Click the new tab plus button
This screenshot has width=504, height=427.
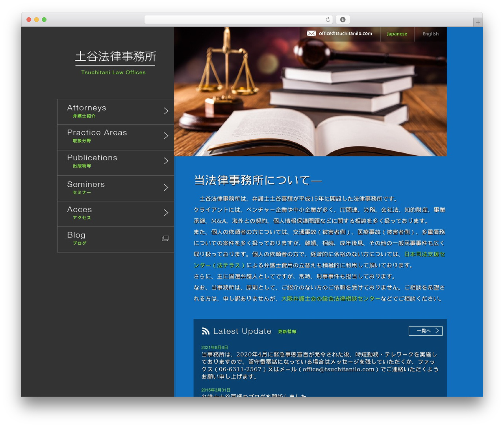478,22
